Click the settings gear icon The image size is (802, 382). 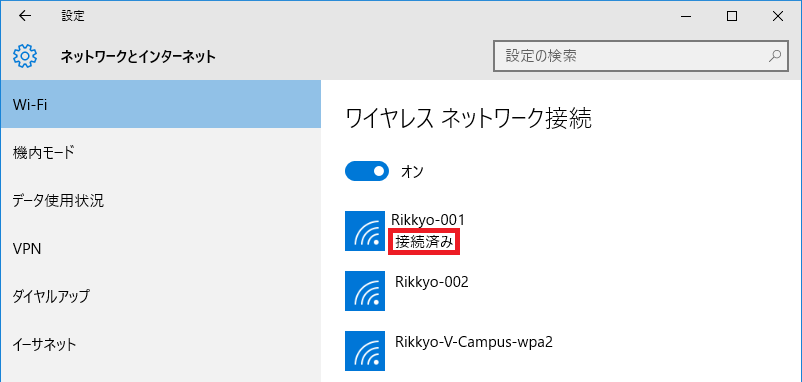(x=25, y=57)
